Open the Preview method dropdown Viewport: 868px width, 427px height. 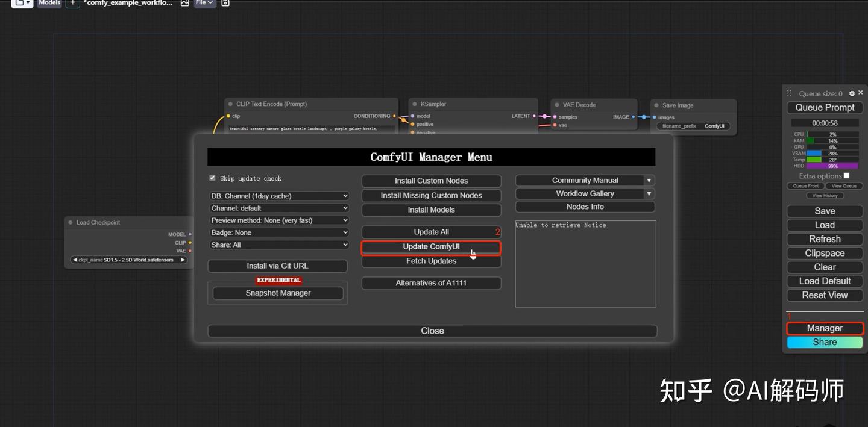(278, 220)
